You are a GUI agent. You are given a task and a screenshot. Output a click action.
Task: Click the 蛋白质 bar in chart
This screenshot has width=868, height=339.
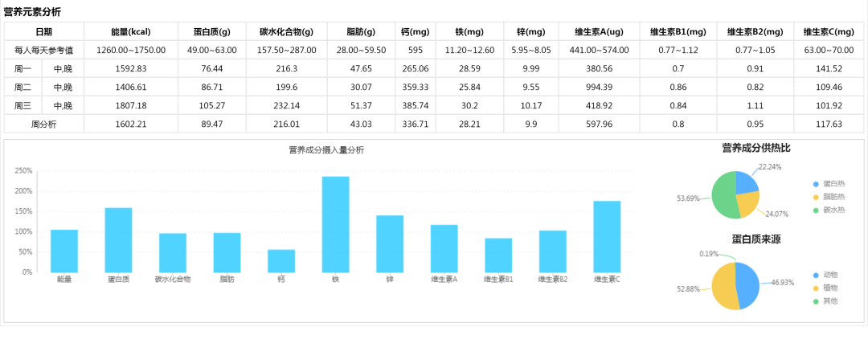(x=118, y=240)
